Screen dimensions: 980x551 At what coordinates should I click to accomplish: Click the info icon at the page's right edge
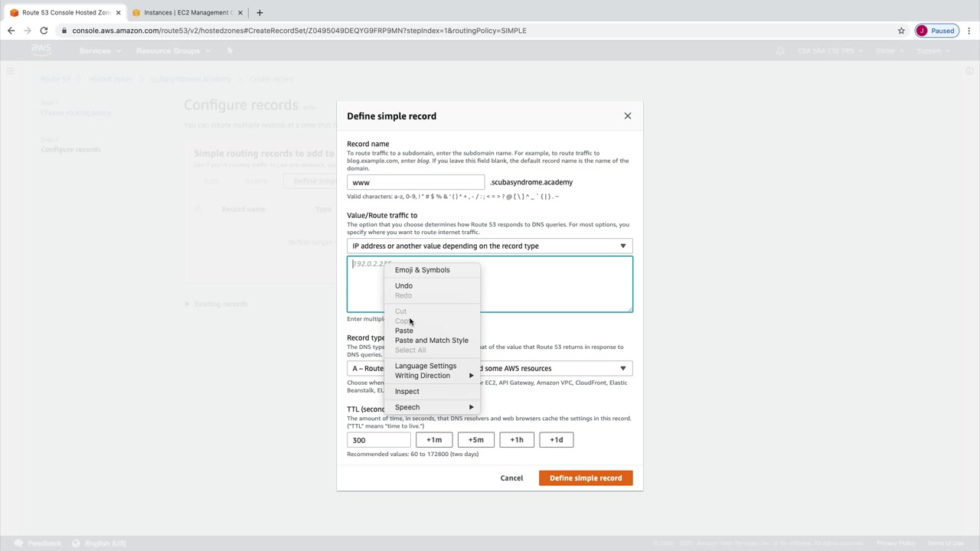[969, 71]
